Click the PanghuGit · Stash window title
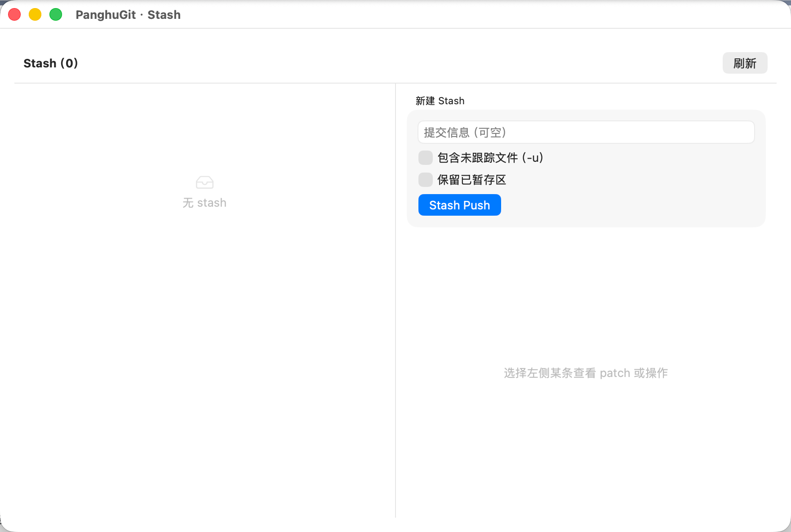 click(x=128, y=15)
